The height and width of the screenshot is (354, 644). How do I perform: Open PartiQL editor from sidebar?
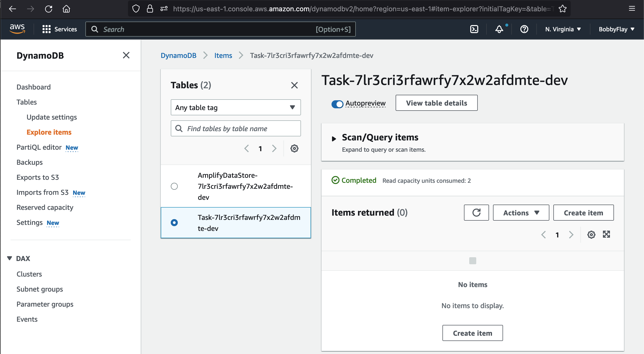[39, 147]
